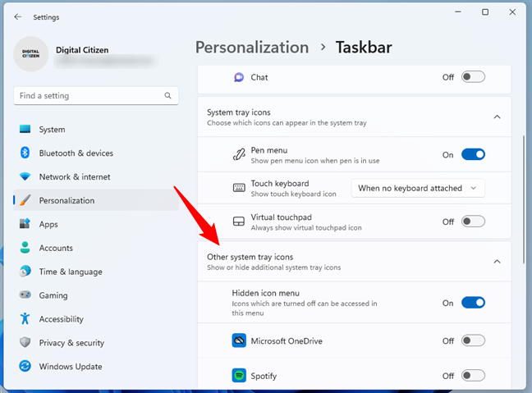Turn on the Chat toggle
532x393 pixels.
point(473,77)
